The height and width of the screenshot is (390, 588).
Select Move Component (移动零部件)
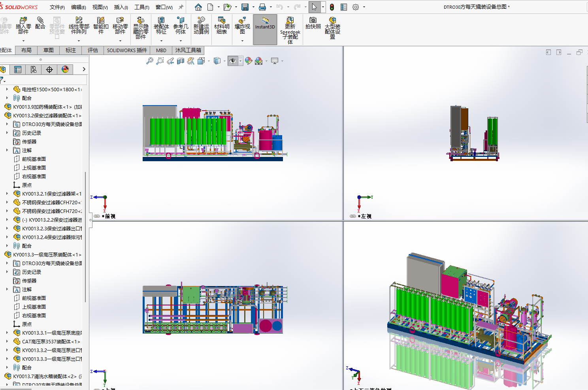pyautogui.click(x=120, y=26)
